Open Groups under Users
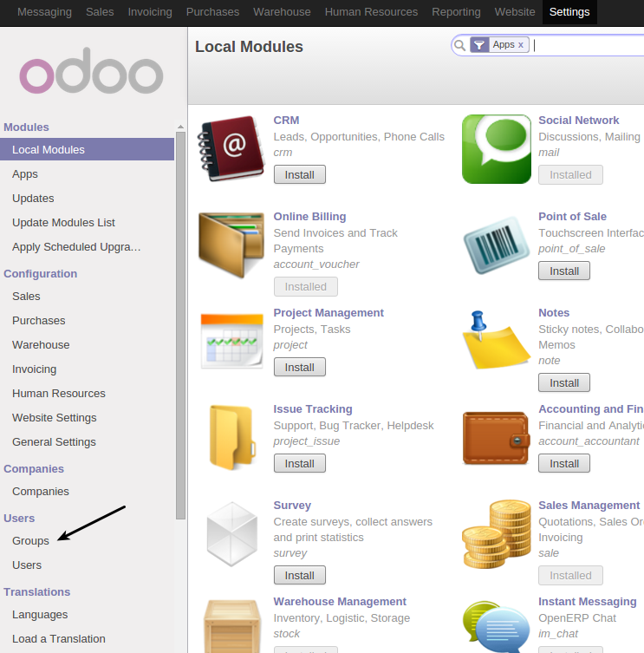This screenshot has height=653, width=644. point(31,540)
